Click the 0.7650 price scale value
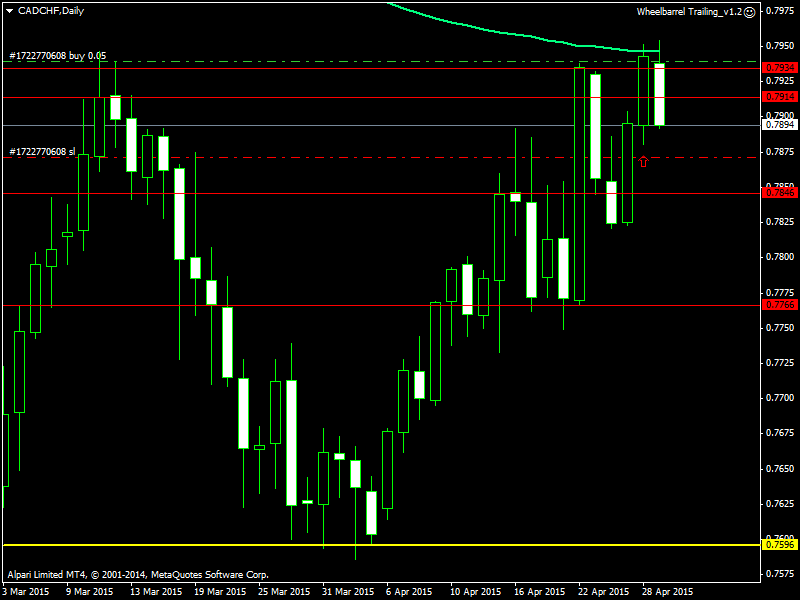This screenshot has height=600, width=800. click(780, 469)
